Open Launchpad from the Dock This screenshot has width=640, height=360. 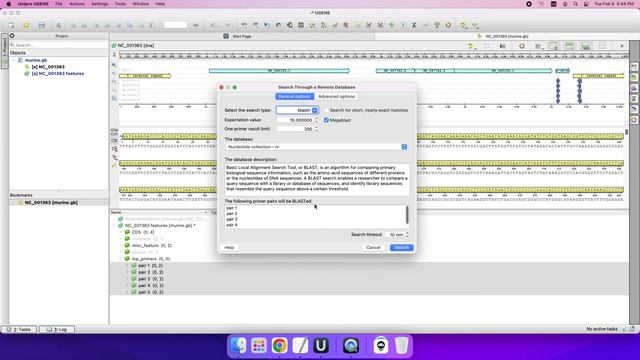(x=259, y=346)
